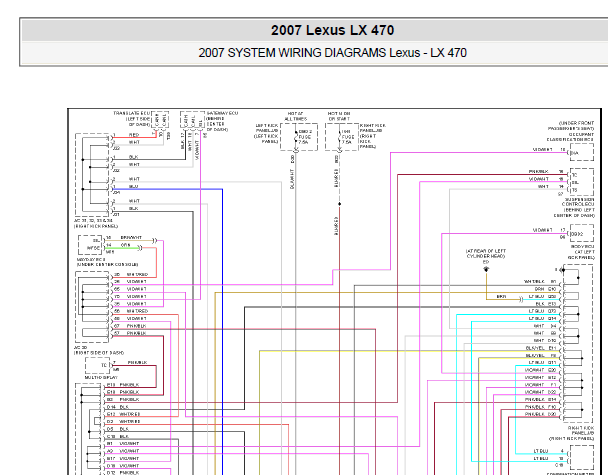The width and height of the screenshot is (608, 475).
Task: Select the 'HOT AT ALL TIMES' label
Action: [x=295, y=116]
